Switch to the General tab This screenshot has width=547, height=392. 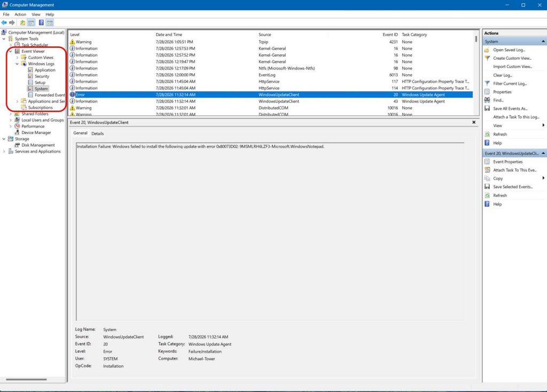tap(80, 133)
